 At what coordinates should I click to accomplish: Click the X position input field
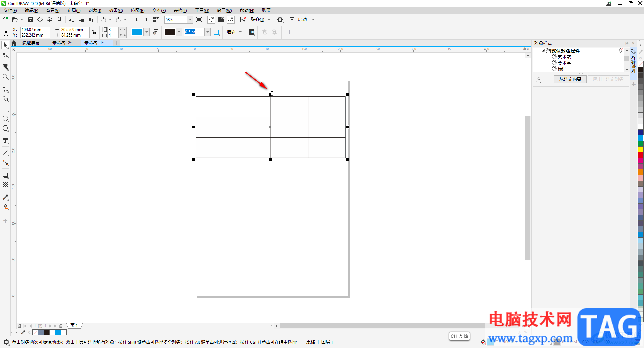tap(35, 29)
